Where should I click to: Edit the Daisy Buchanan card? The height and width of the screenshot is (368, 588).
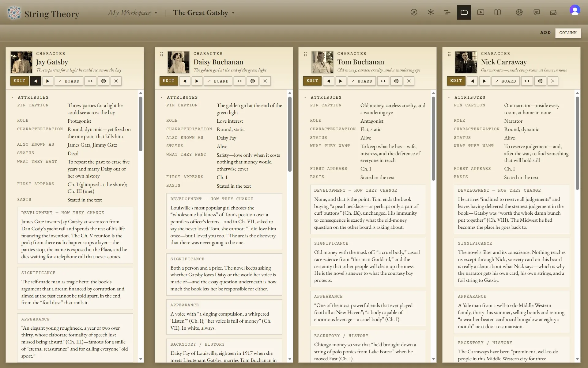tap(168, 81)
